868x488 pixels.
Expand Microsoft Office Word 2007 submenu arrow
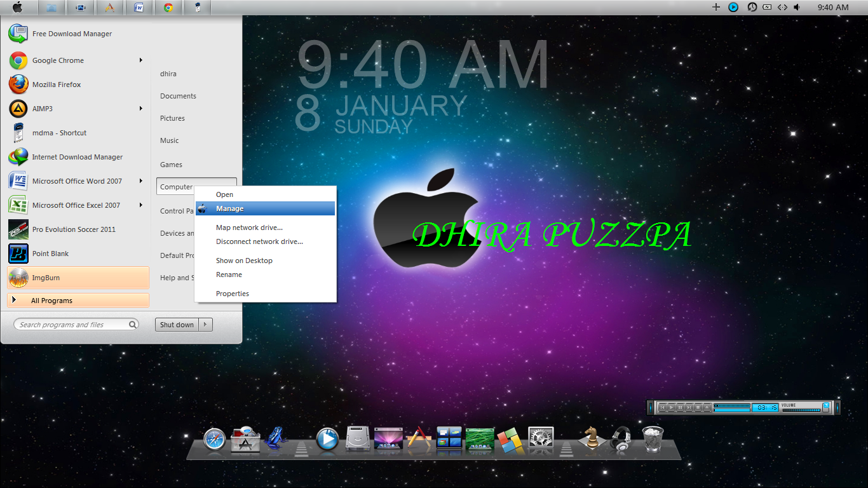[141, 181]
